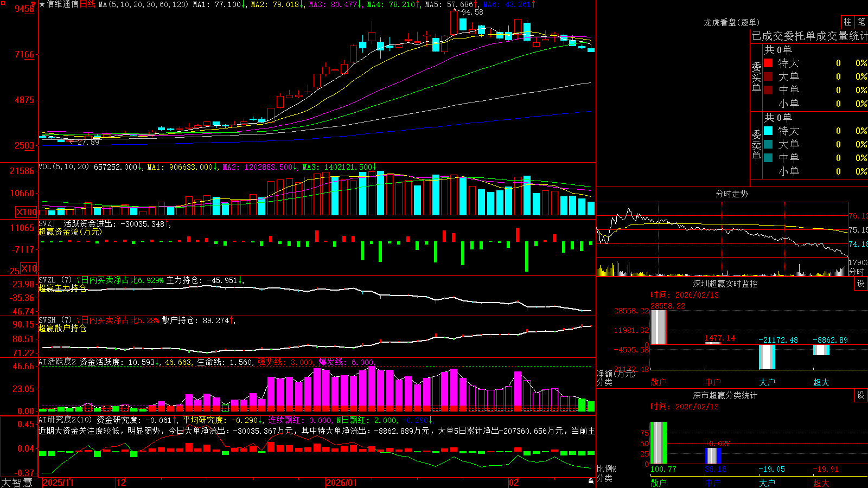Click the MA2: 79.018 value in header
Viewport: 868px width, 488px height.
click(x=277, y=4)
